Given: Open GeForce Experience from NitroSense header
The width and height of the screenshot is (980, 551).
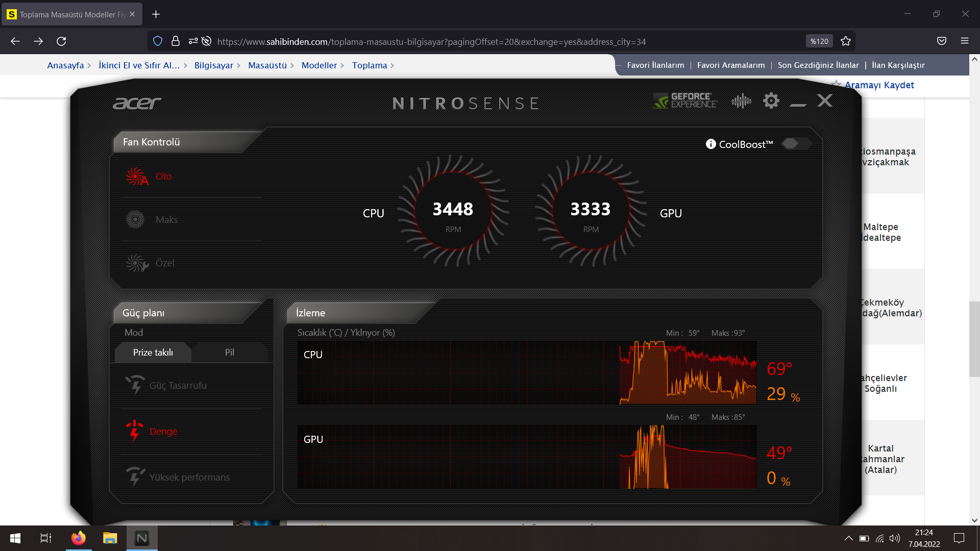Looking at the screenshot, I should click(685, 101).
